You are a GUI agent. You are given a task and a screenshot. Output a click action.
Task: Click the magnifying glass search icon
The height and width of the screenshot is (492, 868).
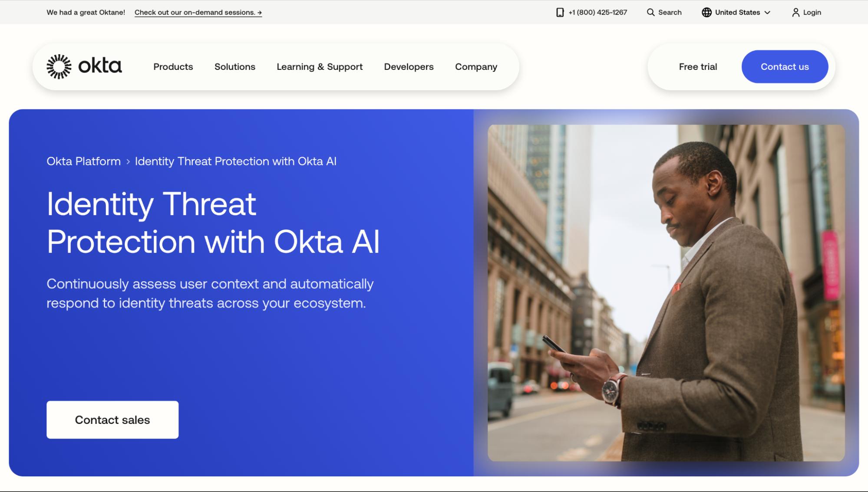coord(650,13)
